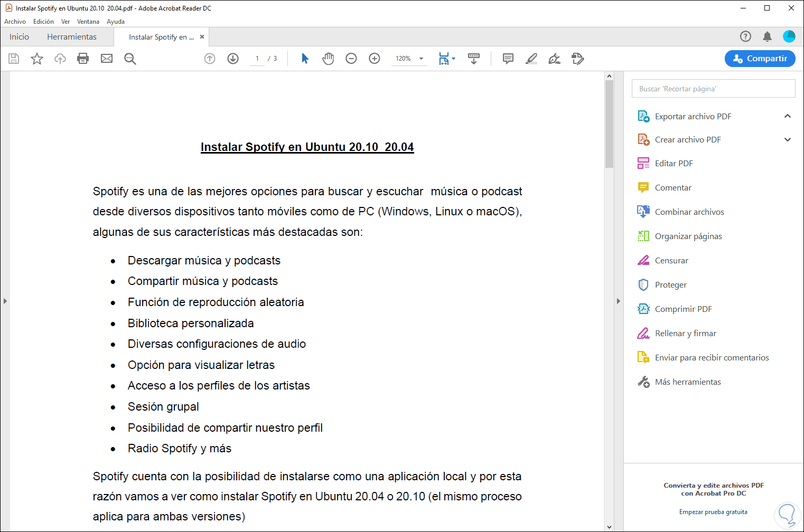
Task: Click the Empezar prueba gratuita link
Action: tap(713, 512)
